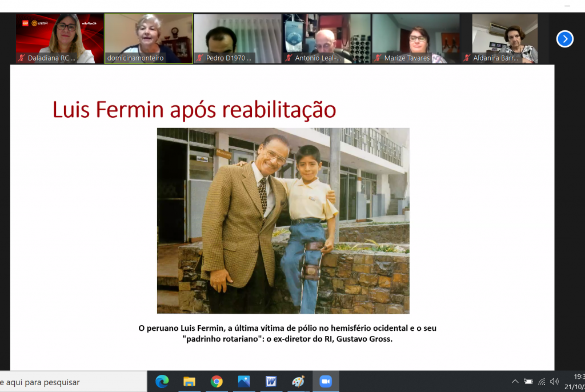Launch Google Chrome from the taskbar

coord(217,382)
